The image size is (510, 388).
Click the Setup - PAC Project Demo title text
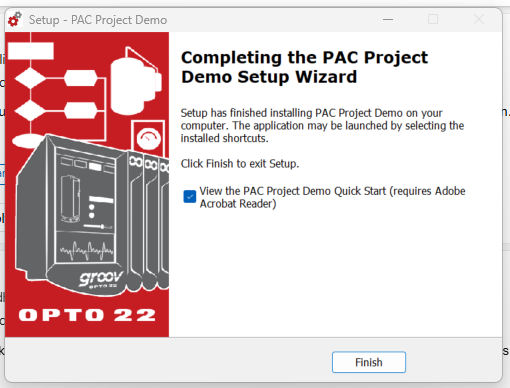coord(98,20)
